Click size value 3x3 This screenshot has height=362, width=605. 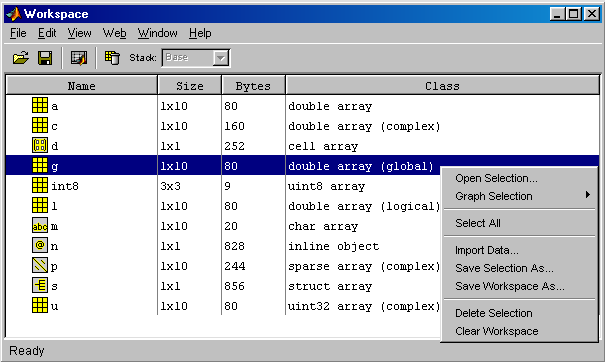[x=171, y=186]
